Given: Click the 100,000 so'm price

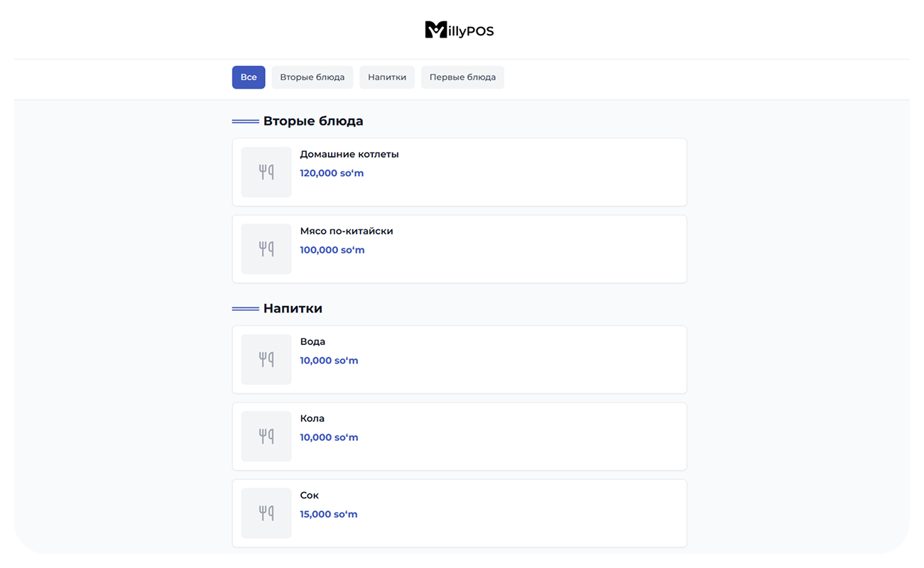Looking at the screenshot, I should coord(332,250).
